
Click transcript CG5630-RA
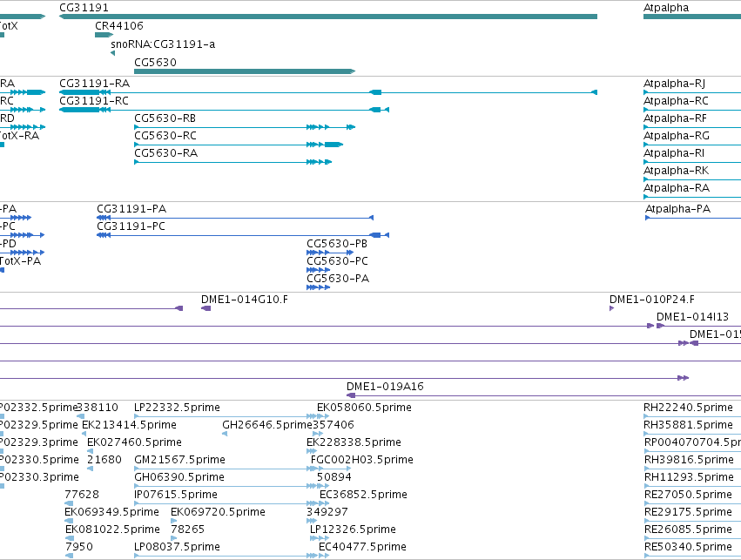click(165, 153)
